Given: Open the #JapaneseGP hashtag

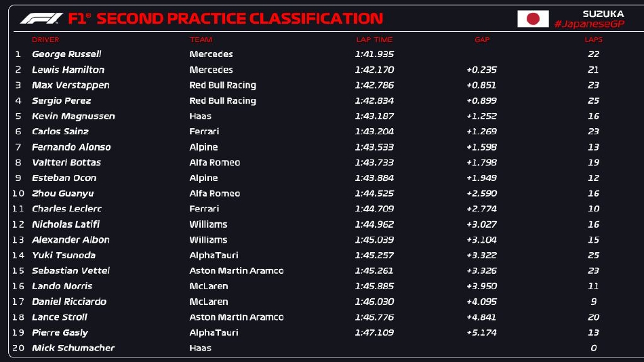Looking at the screenshot, I should (x=588, y=24).
